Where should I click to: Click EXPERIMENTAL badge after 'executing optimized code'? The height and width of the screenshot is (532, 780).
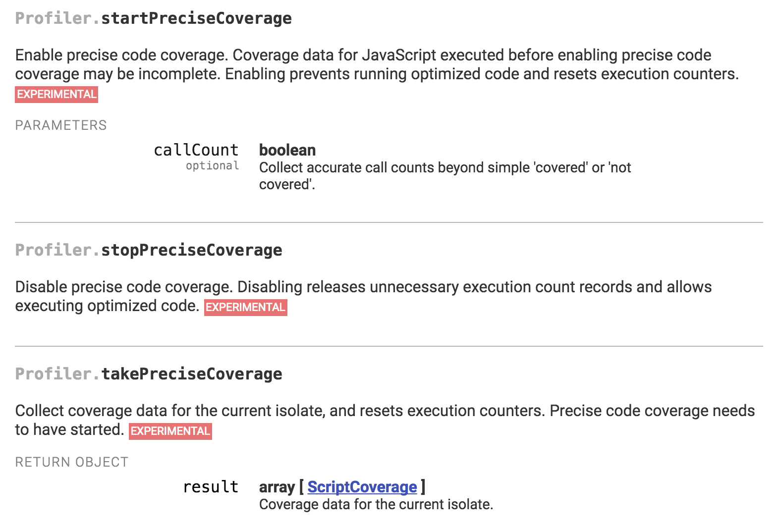[246, 307]
